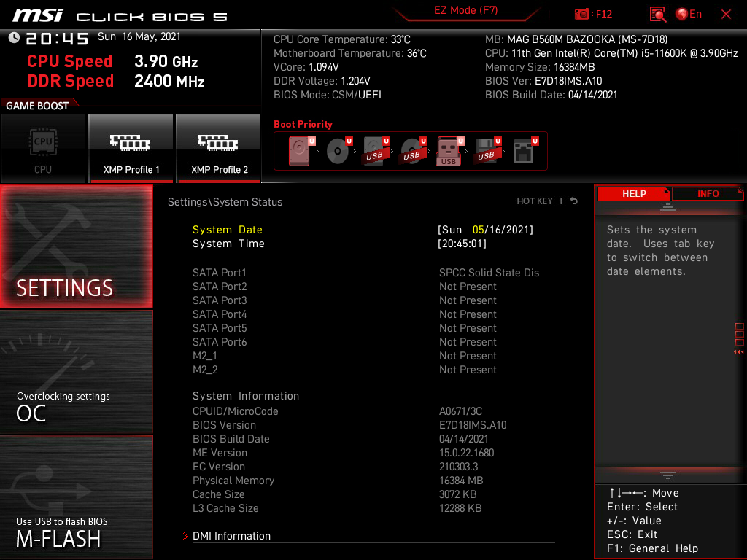747x560 pixels.
Task: Click the EC Version label
Action: coord(218,466)
